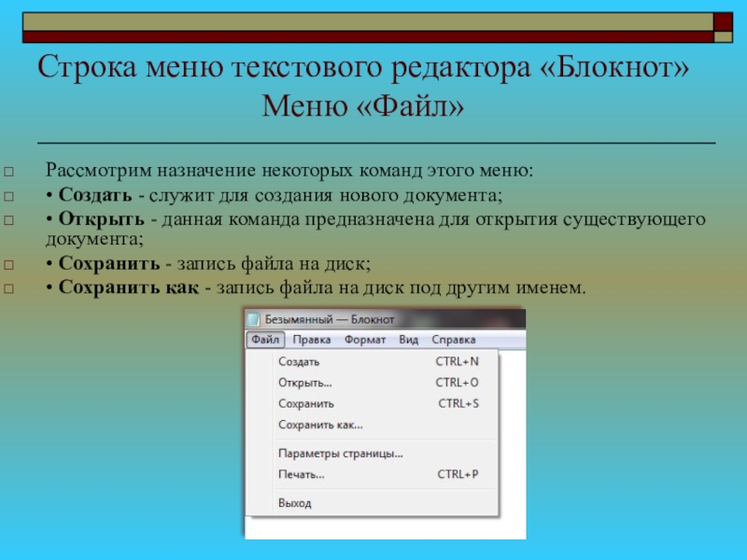Click the white text area below menu
Viewport: 747px width, 560px height.
coord(385,527)
